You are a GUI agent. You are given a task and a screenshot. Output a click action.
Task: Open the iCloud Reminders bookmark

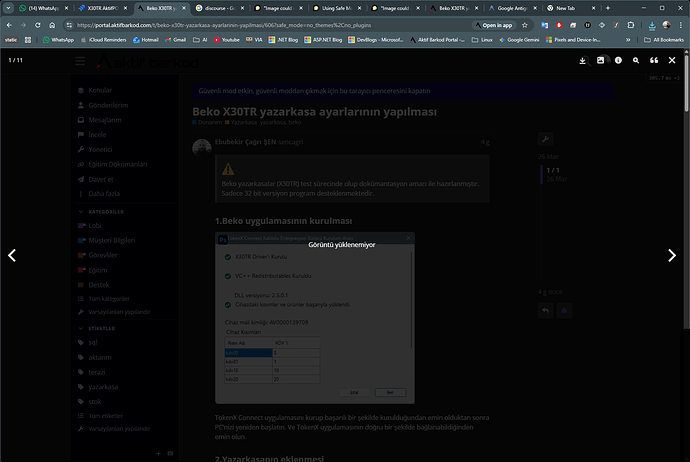coord(103,40)
